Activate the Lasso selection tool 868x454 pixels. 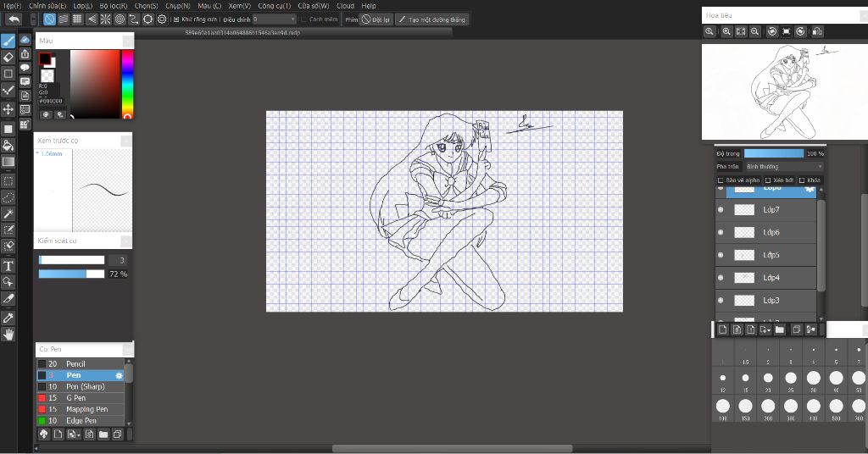click(x=8, y=197)
